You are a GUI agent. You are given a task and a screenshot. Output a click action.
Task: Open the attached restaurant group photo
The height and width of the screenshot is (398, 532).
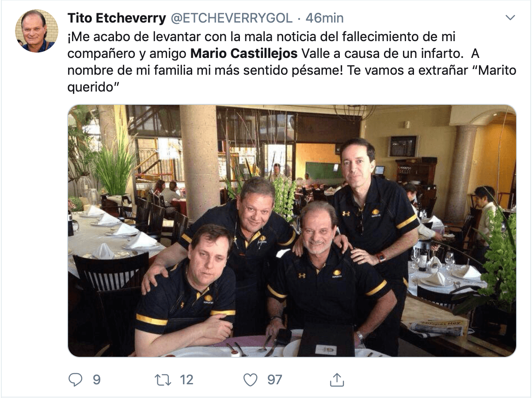[x=292, y=230]
